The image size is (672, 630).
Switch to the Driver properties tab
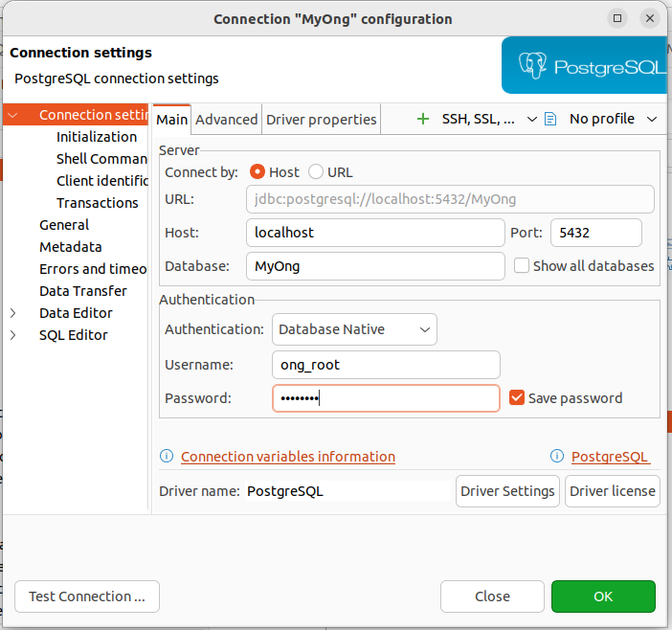[x=322, y=120]
